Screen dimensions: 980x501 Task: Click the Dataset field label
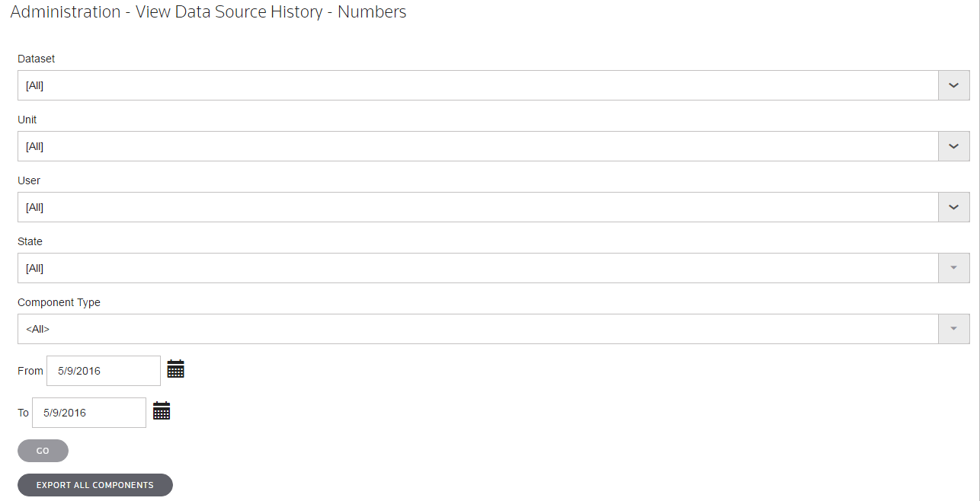coord(37,59)
